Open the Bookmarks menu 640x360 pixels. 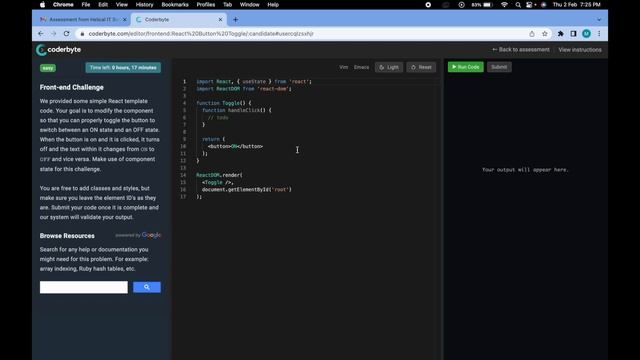(x=175, y=5)
